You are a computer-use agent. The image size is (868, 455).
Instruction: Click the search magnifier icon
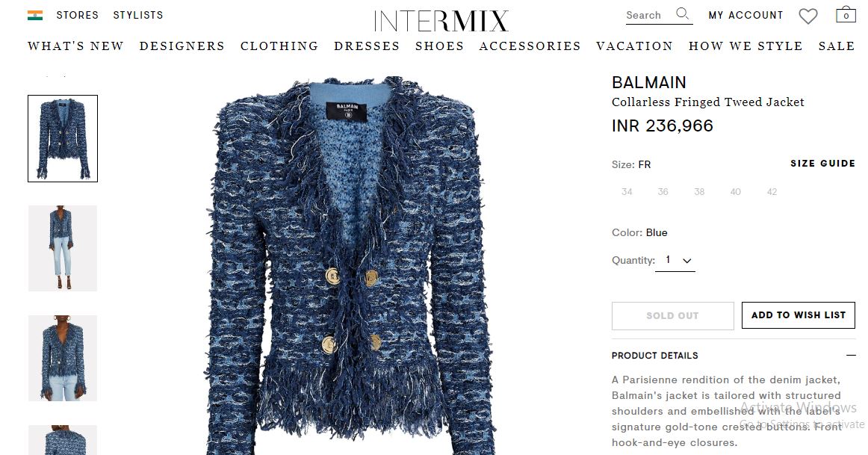[683, 14]
